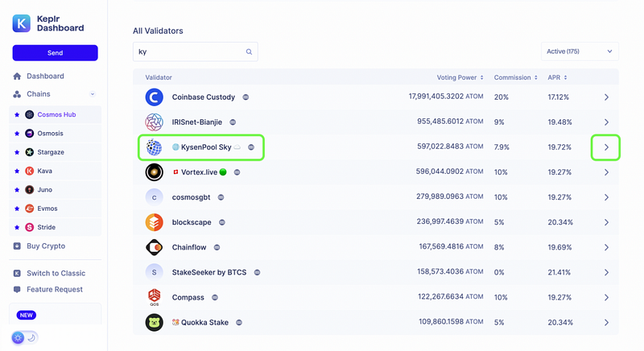Click the validator search input field
Screen dimensions: 644x351
coord(189,52)
